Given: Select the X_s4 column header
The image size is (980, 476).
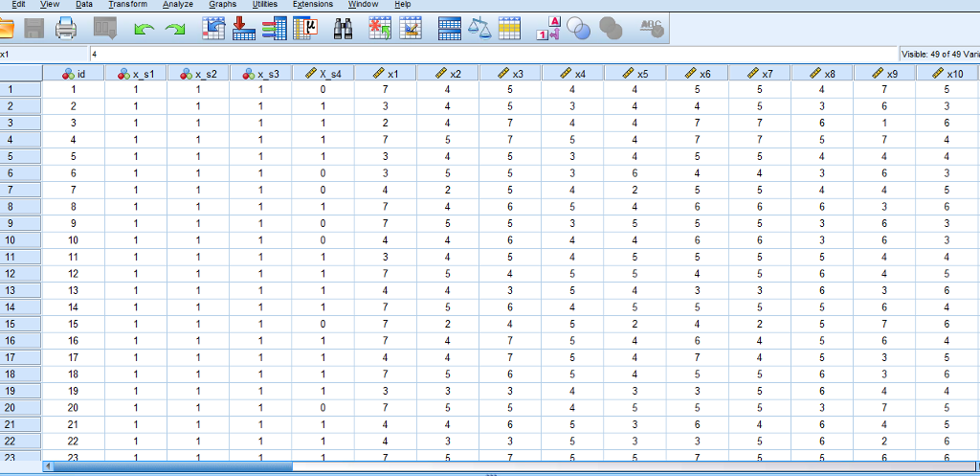Looking at the screenshot, I should tap(323, 73).
